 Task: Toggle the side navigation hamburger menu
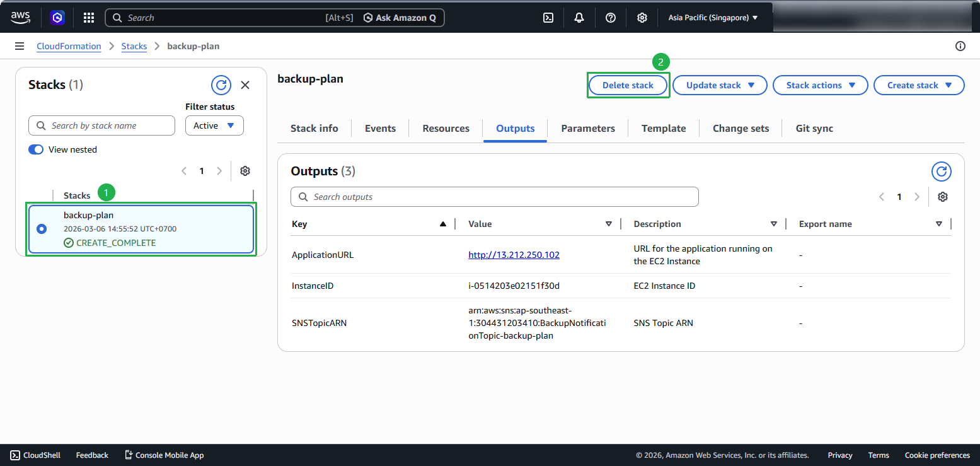click(x=20, y=46)
